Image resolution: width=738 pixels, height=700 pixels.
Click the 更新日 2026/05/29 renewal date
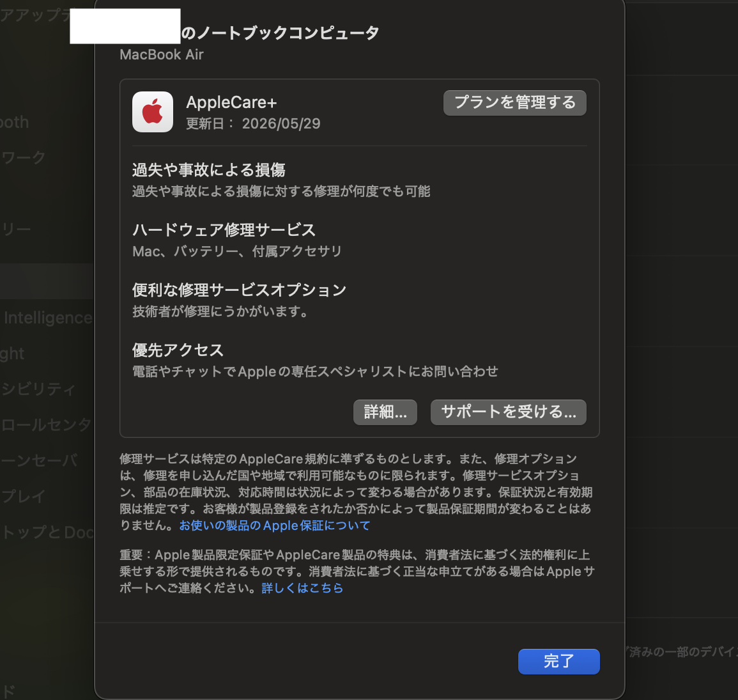tap(253, 123)
